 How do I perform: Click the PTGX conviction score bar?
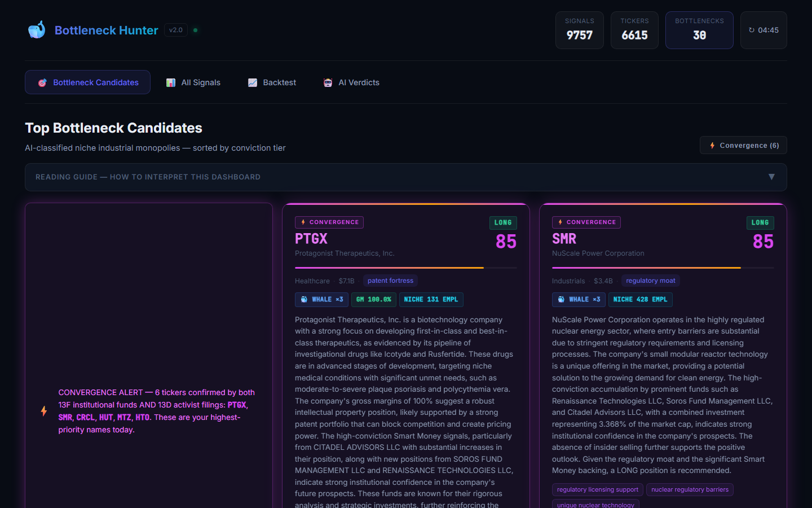[406, 268]
